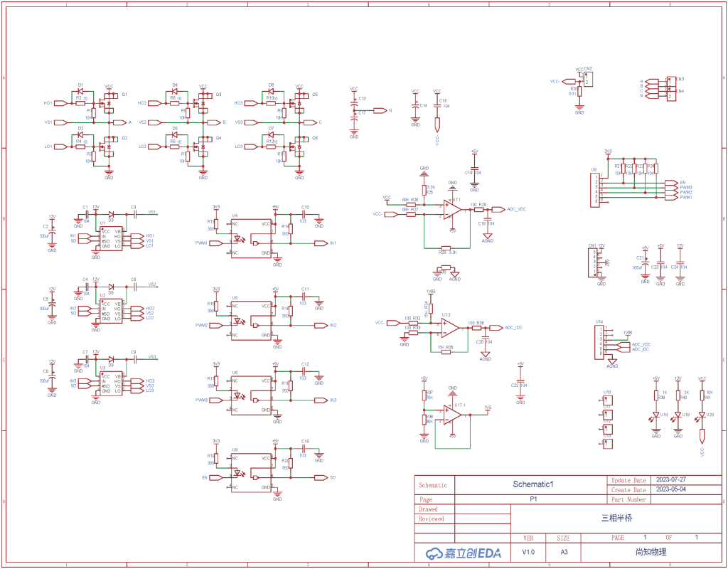Select the U8 six-pin header
Image resolution: width=728 pixels, height=569 pixels.
coord(596,189)
